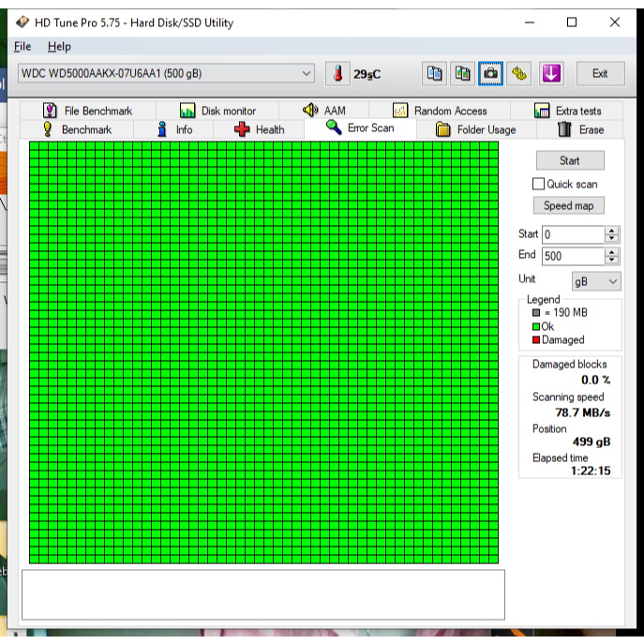The height and width of the screenshot is (644, 644).
Task: Click inside the End value field
Action: tap(572, 256)
